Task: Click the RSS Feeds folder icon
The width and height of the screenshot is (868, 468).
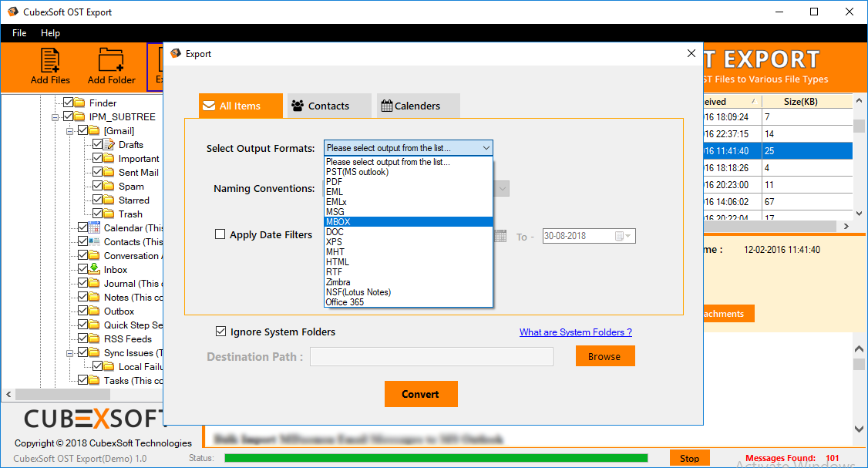Action: pos(95,338)
